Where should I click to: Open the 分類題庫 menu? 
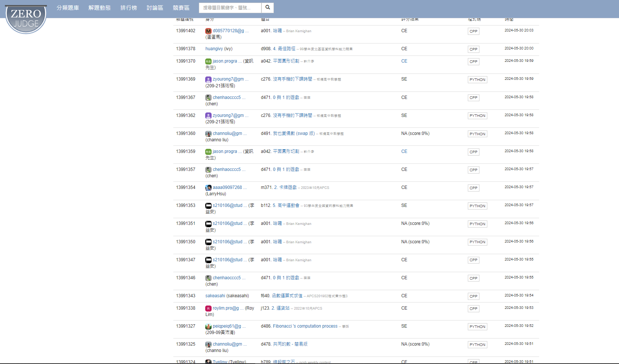(x=68, y=8)
